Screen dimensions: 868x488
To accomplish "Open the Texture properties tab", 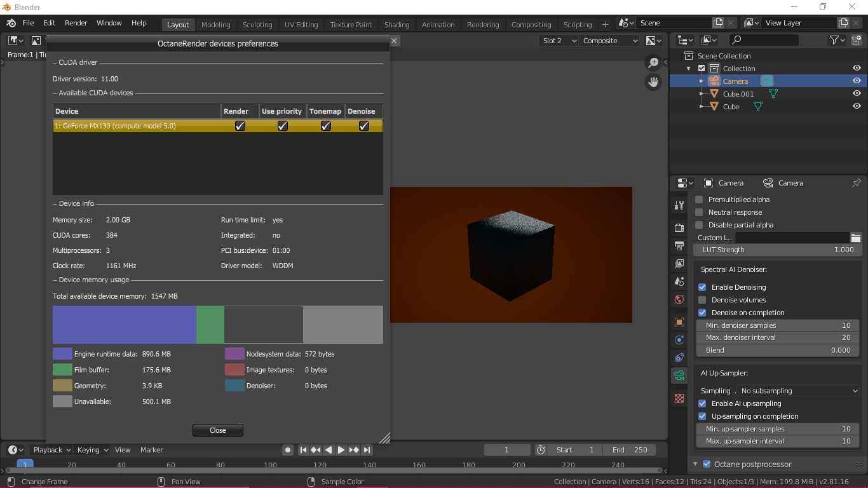I will (x=679, y=398).
